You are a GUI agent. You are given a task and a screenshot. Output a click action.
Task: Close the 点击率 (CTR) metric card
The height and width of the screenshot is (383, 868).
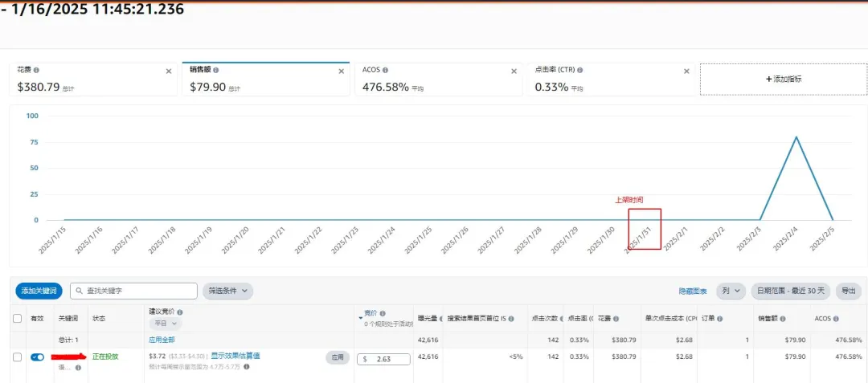pyautogui.click(x=686, y=71)
